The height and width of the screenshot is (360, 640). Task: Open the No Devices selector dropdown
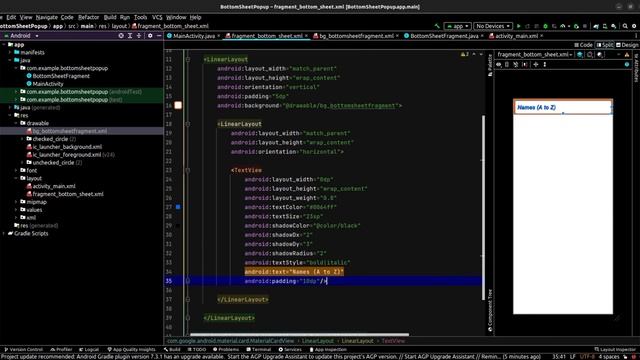493,26
